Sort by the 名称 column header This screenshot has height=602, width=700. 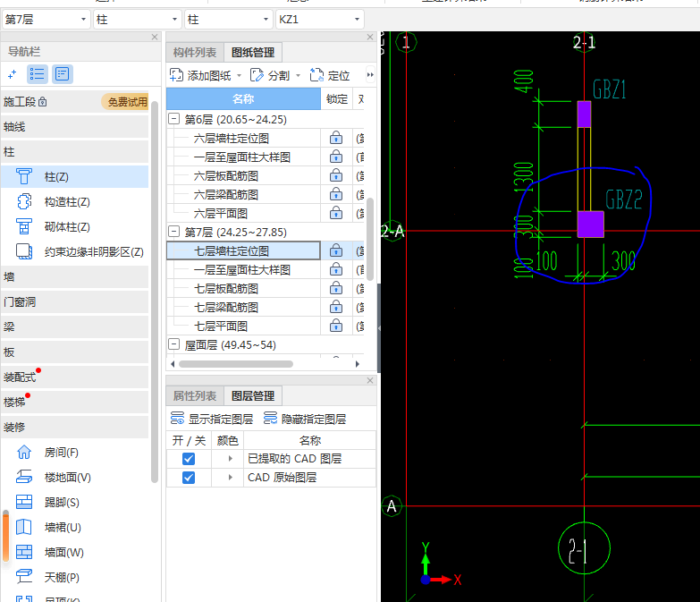tap(243, 98)
